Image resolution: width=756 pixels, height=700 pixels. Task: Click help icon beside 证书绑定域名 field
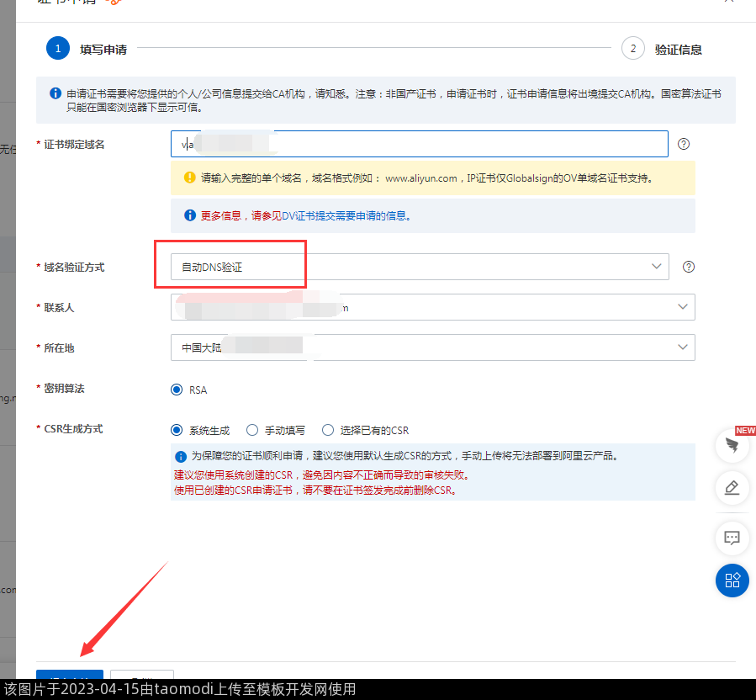pyautogui.click(x=684, y=144)
